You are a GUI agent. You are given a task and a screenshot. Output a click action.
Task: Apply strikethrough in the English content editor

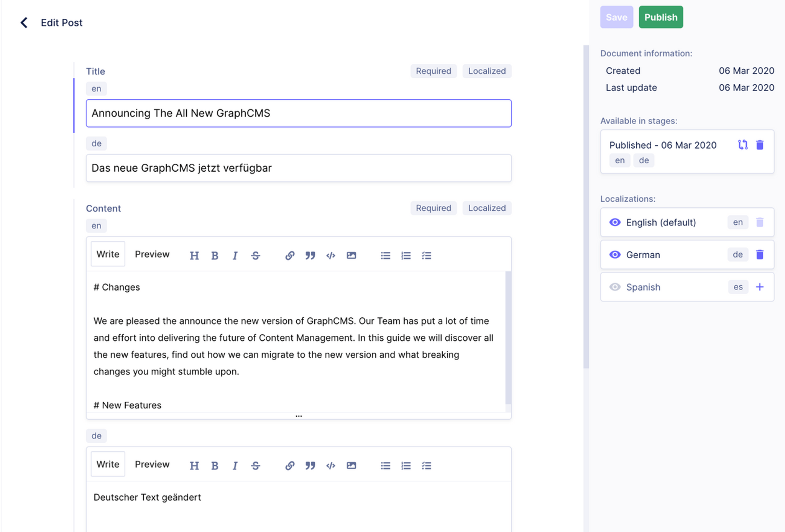tap(255, 255)
